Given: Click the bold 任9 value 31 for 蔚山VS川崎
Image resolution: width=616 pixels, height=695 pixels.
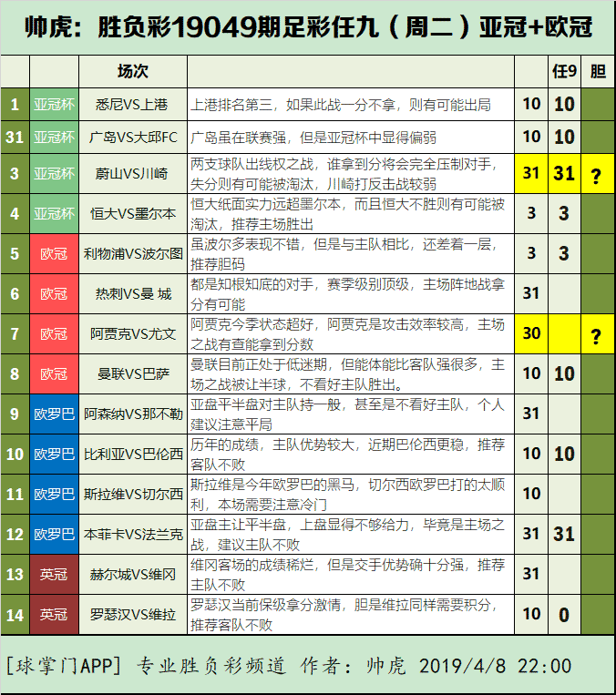Looking at the screenshot, I should (x=564, y=173).
